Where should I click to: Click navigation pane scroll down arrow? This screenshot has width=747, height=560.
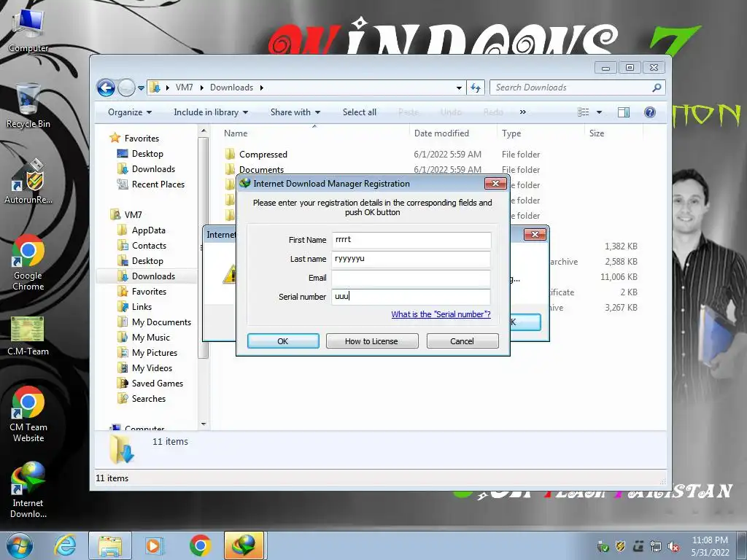tap(204, 424)
